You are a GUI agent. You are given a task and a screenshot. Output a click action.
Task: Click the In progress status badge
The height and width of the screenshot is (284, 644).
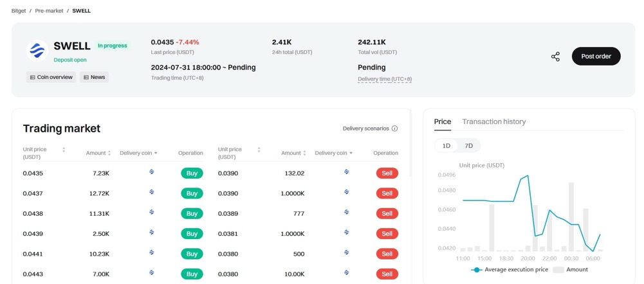pyautogui.click(x=112, y=46)
